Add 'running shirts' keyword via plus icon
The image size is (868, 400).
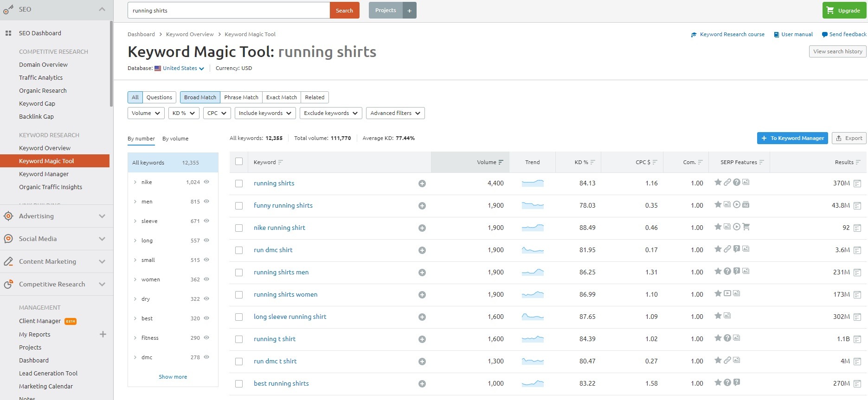coord(422,184)
